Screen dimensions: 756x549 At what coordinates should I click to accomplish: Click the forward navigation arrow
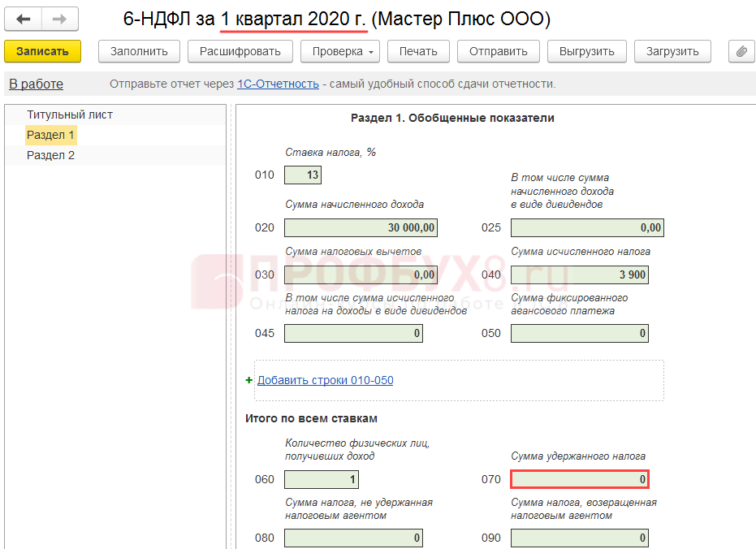59,19
